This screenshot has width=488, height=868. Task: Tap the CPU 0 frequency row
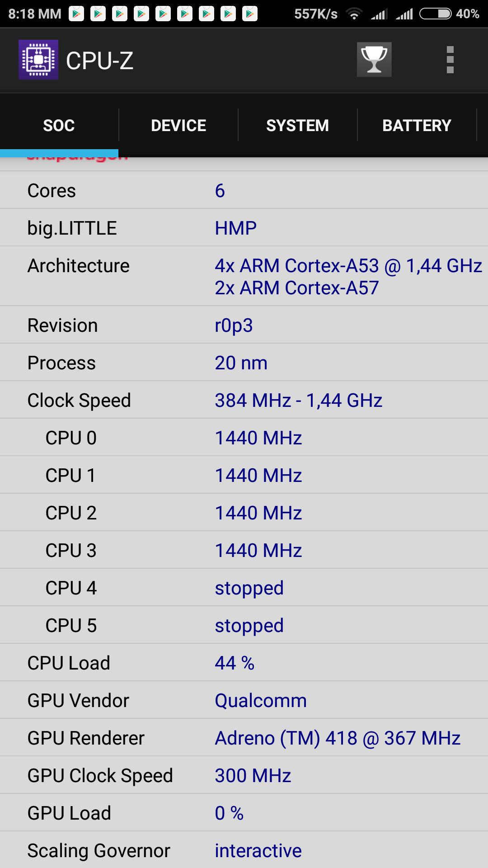[x=244, y=438]
